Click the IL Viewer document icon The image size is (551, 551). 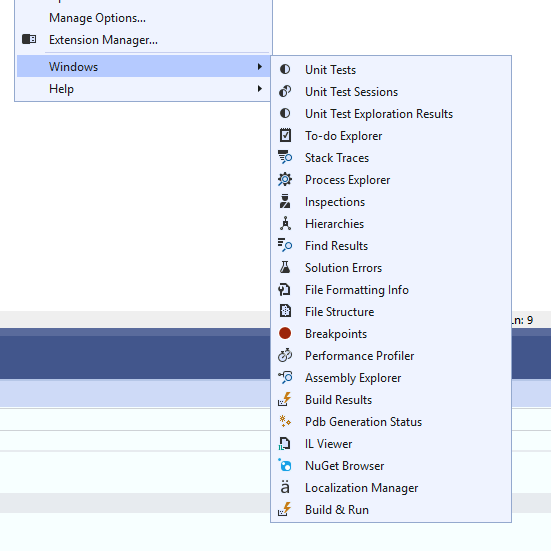[284, 443]
